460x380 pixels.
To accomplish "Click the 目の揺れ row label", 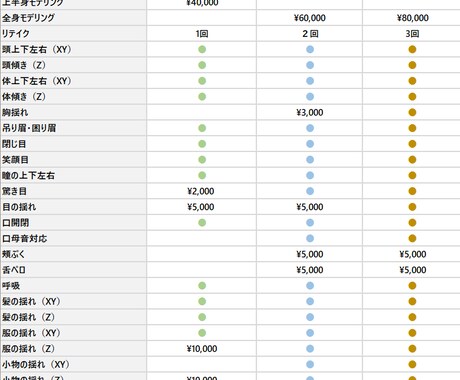I will [19, 207].
